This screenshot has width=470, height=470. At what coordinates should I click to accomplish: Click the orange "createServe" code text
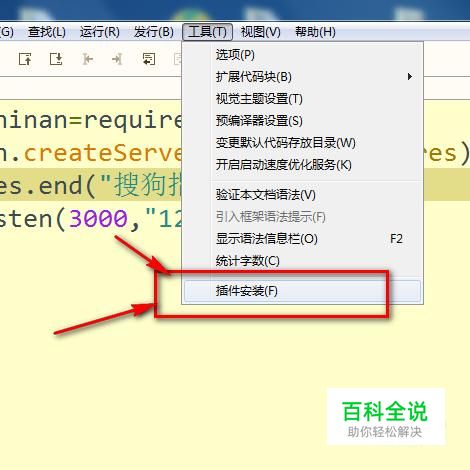tap(103, 153)
